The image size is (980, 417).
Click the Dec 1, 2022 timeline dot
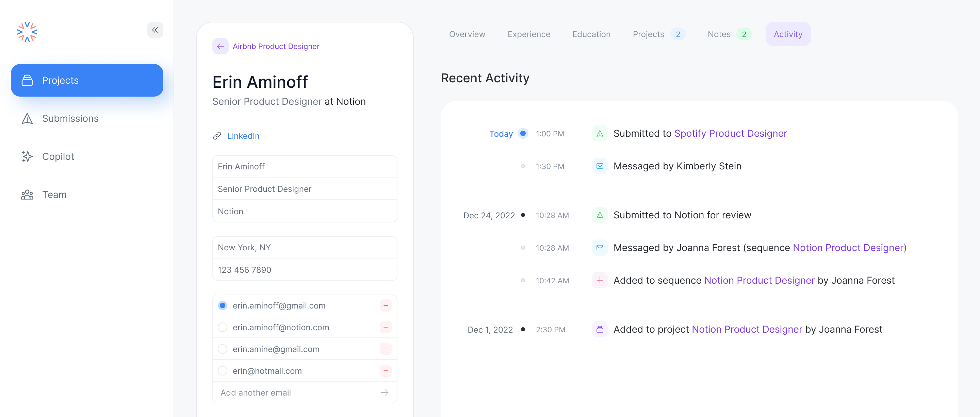[x=523, y=330]
